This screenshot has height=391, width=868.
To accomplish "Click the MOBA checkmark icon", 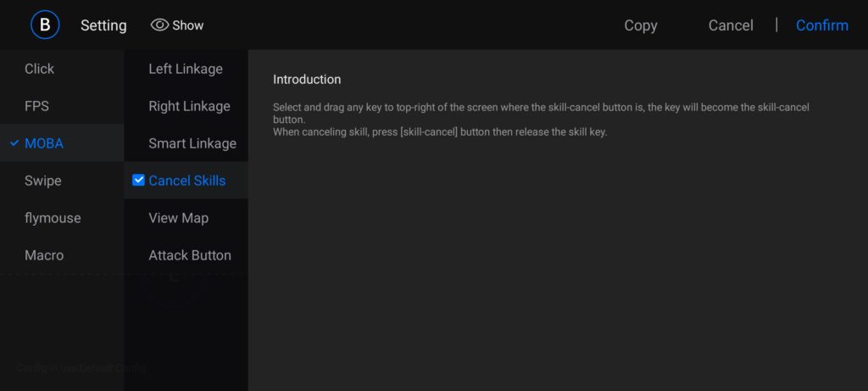I will pyautogui.click(x=14, y=143).
